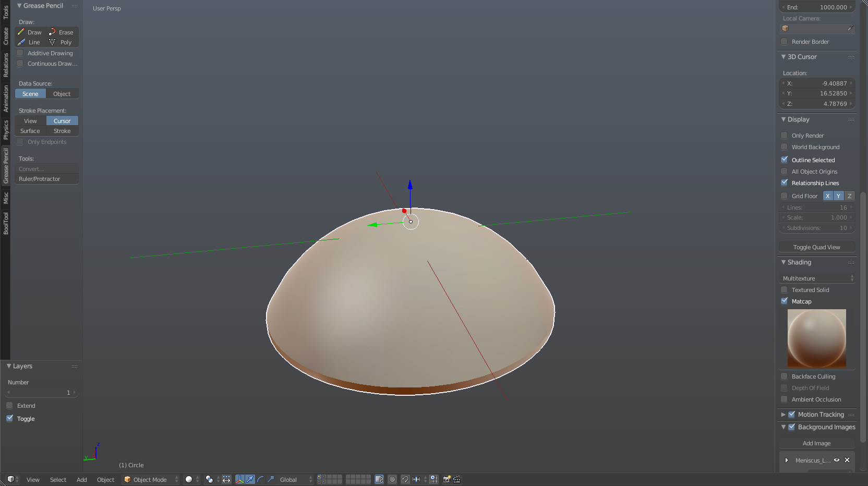Screen dimensions: 868x486
Task: Enable the World Background checkbox
Action: tap(785, 147)
